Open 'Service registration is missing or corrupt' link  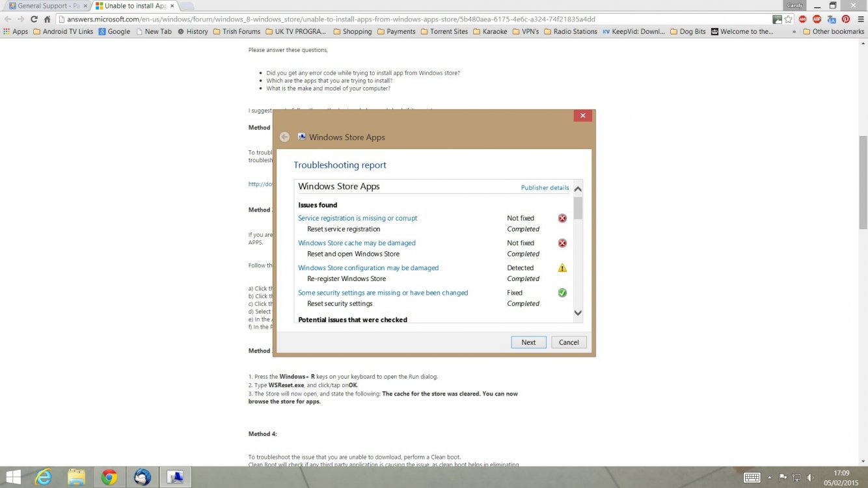coord(358,218)
